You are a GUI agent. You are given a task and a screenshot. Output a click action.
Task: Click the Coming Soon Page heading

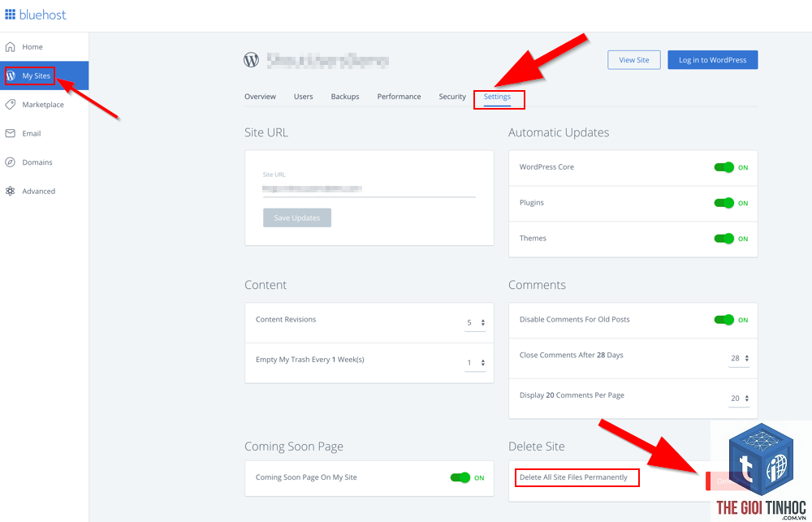point(294,447)
